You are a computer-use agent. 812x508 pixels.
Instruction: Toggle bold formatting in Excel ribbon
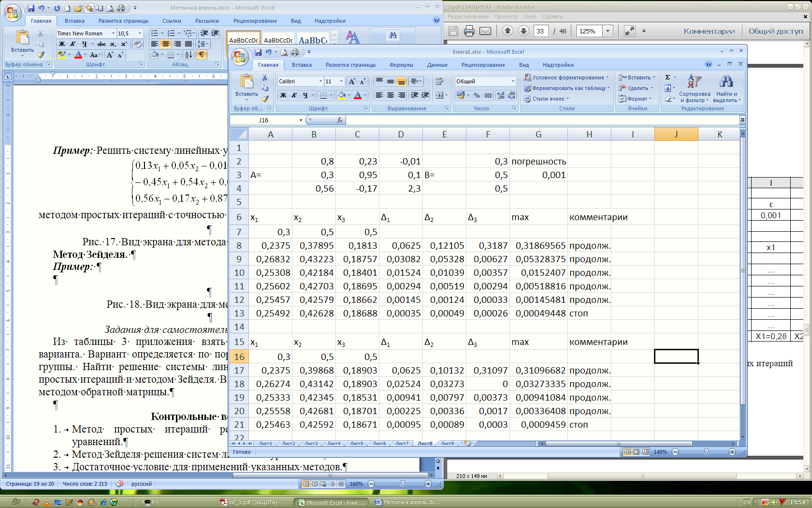(x=283, y=95)
